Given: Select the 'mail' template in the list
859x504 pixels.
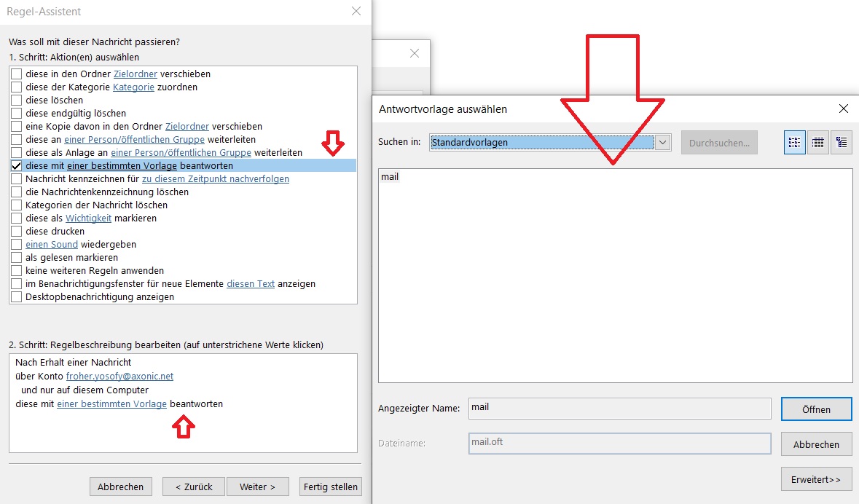Looking at the screenshot, I should tap(390, 177).
